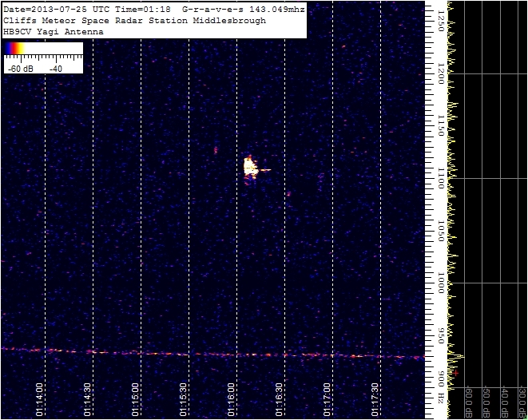This screenshot has width=528, height=420.
Task: Click the 1100 frequency scale label
Action: coord(441,178)
